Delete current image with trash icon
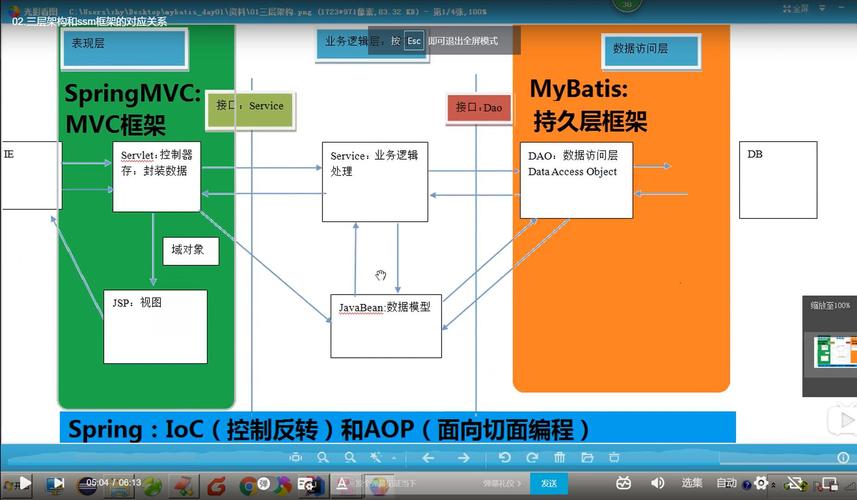 560,457
